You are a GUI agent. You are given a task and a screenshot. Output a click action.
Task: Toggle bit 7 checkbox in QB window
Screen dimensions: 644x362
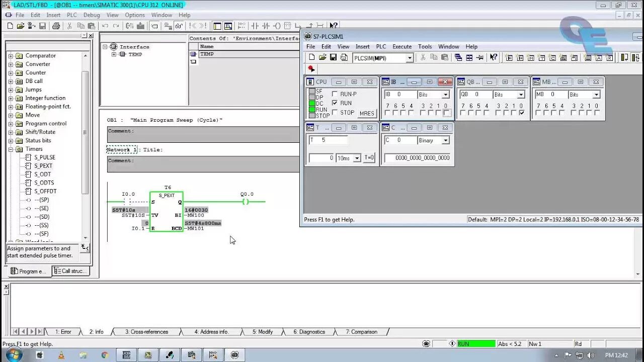(463, 113)
